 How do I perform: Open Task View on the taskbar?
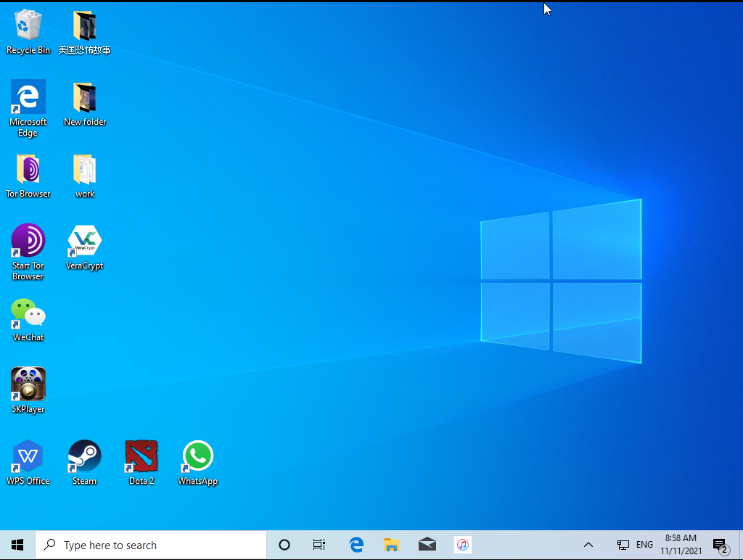[319, 545]
